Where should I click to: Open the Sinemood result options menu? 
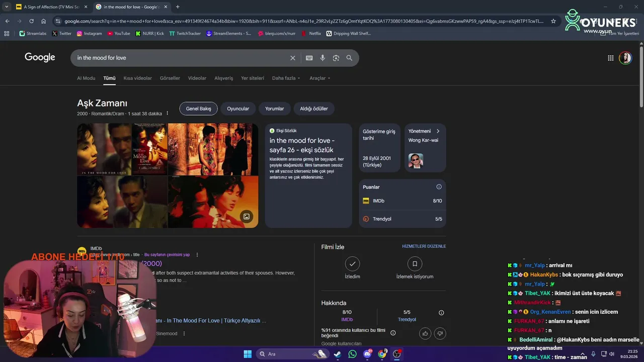(x=184, y=333)
